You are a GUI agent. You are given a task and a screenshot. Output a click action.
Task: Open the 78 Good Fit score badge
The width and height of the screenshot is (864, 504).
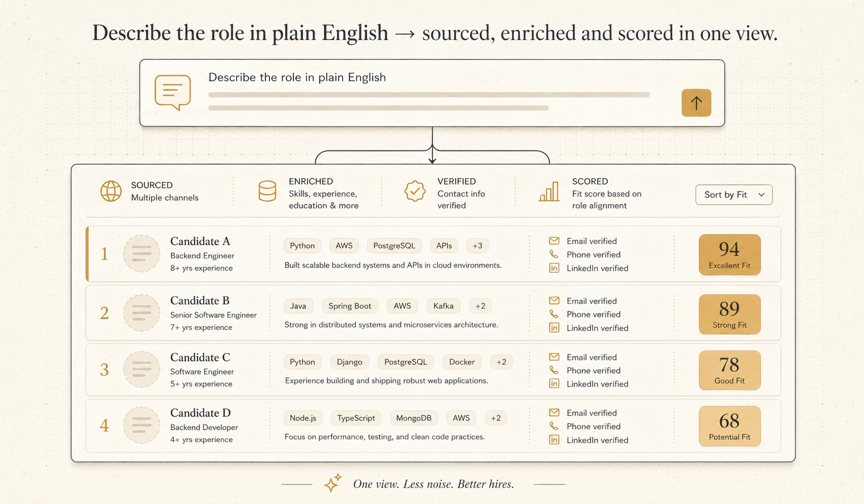click(729, 370)
